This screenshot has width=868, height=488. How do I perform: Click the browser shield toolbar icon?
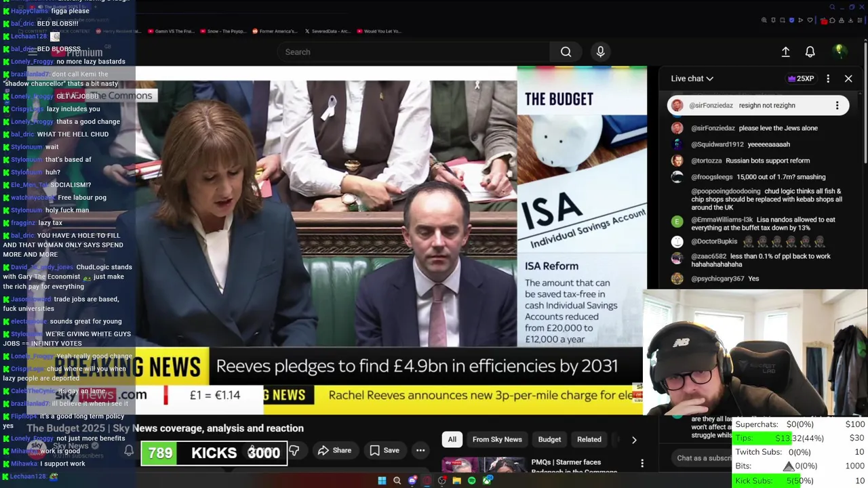click(x=791, y=20)
